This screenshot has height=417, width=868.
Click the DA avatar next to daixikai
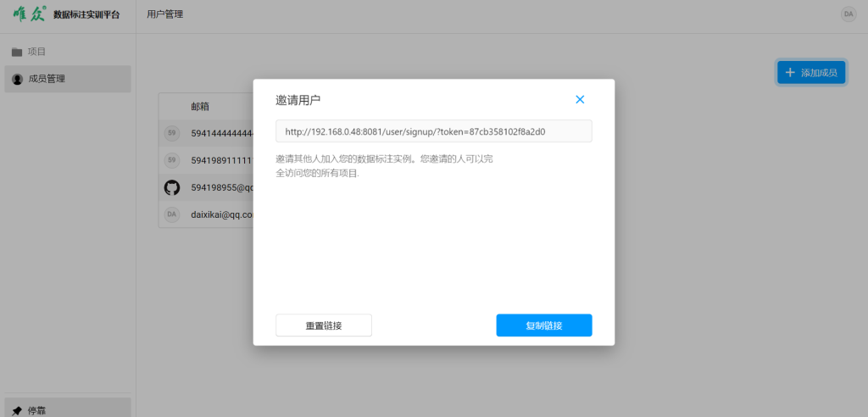(172, 215)
